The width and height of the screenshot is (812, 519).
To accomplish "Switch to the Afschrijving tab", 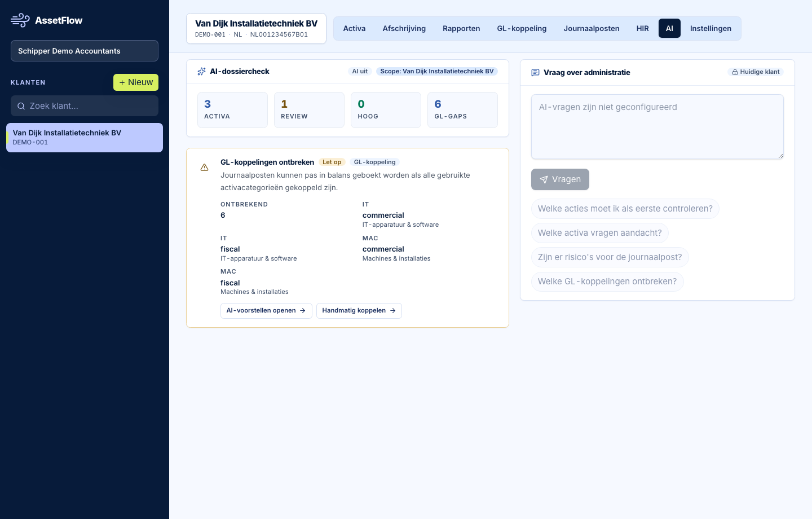I will coord(404,29).
